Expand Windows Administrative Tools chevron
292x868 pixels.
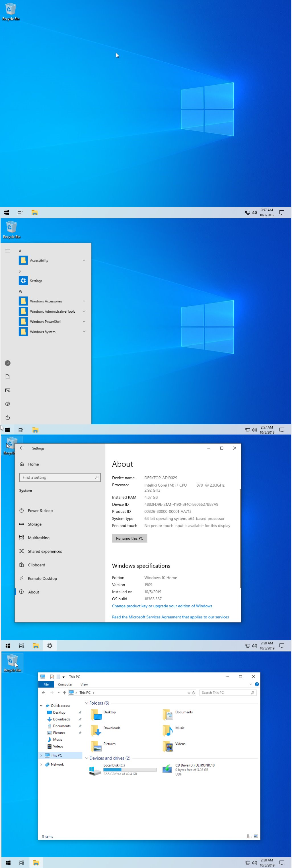coord(84,311)
